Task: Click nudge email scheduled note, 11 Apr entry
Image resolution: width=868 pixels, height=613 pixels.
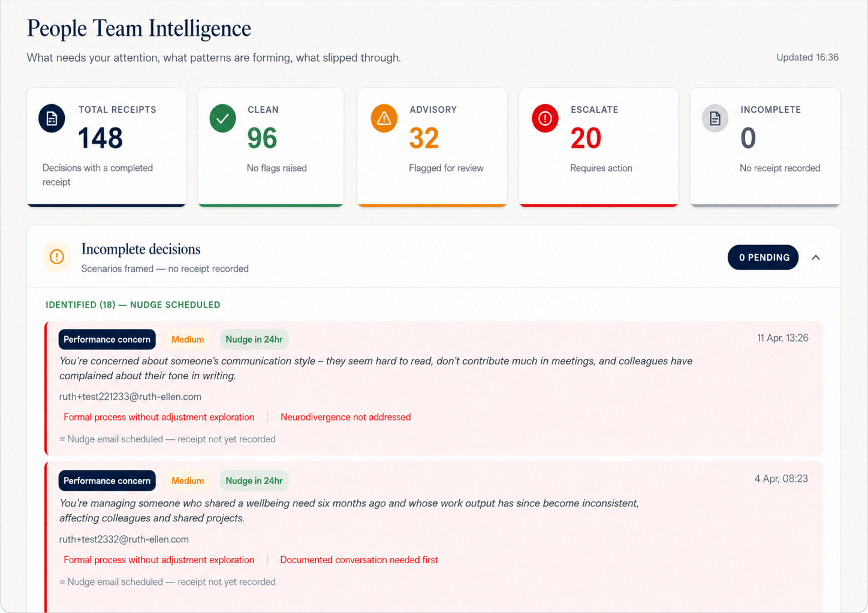Action: (x=167, y=439)
